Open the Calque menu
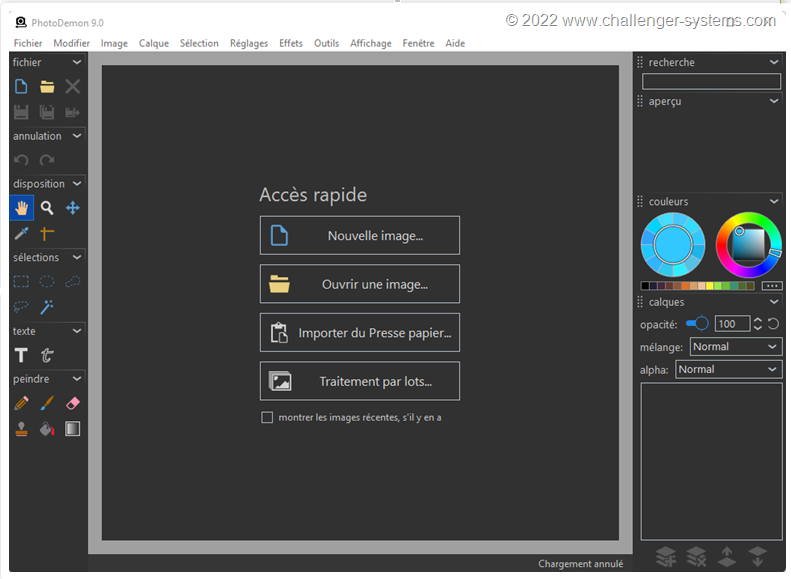The image size is (791, 579). [154, 43]
